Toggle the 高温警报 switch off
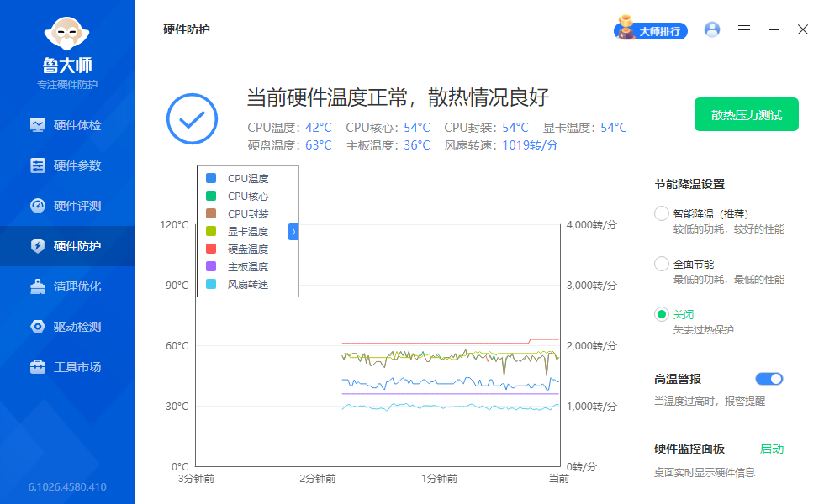The width and height of the screenshot is (824, 504). pyautogui.click(x=769, y=379)
